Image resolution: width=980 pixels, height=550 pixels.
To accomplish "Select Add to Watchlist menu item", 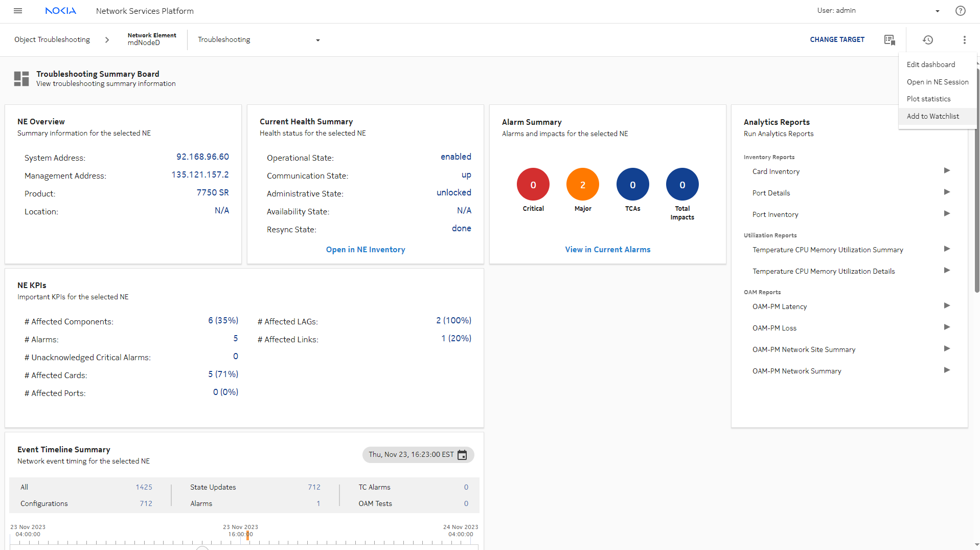I will click(x=932, y=116).
